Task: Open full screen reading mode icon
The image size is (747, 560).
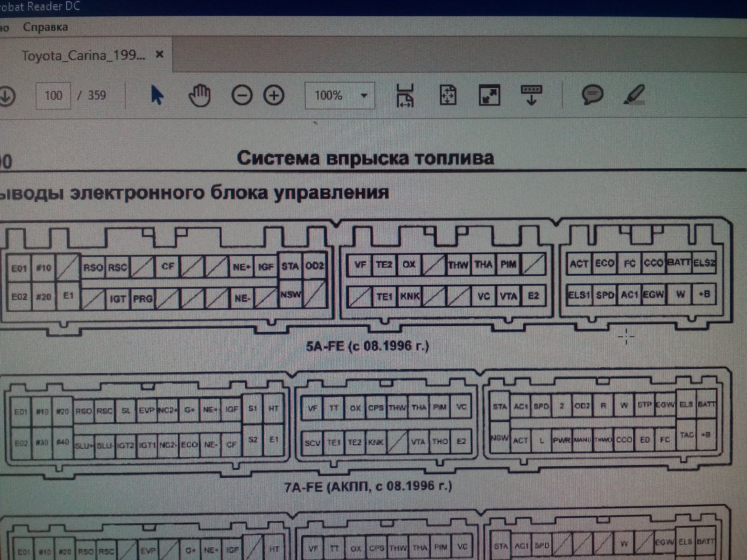Action: [x=490, y=95]
